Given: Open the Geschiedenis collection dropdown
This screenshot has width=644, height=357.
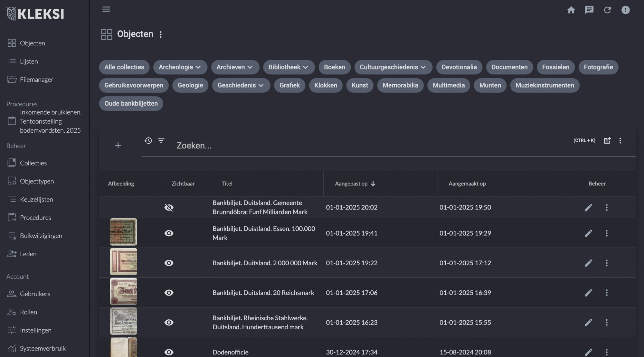Looking at the screenshot, I should coord(261,85).
